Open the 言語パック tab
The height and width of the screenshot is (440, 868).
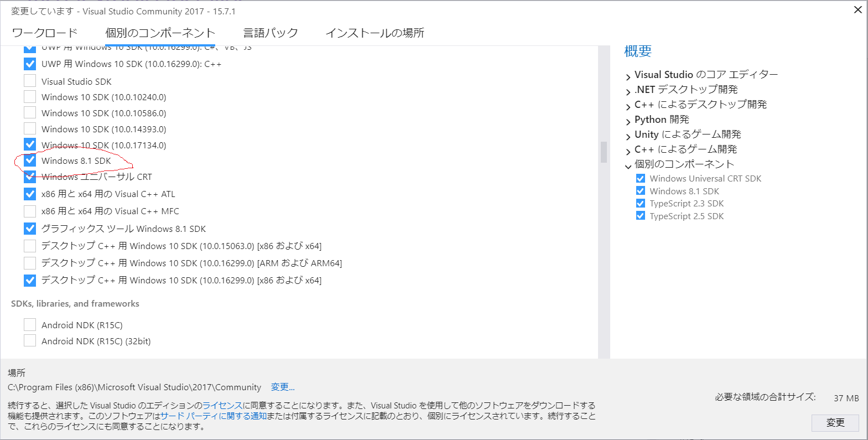coord(271,33)
